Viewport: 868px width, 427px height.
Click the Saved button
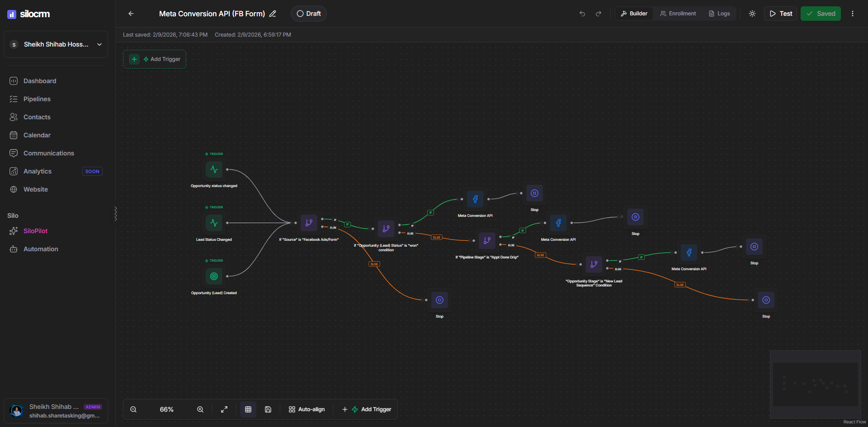[x=821, y=14]
